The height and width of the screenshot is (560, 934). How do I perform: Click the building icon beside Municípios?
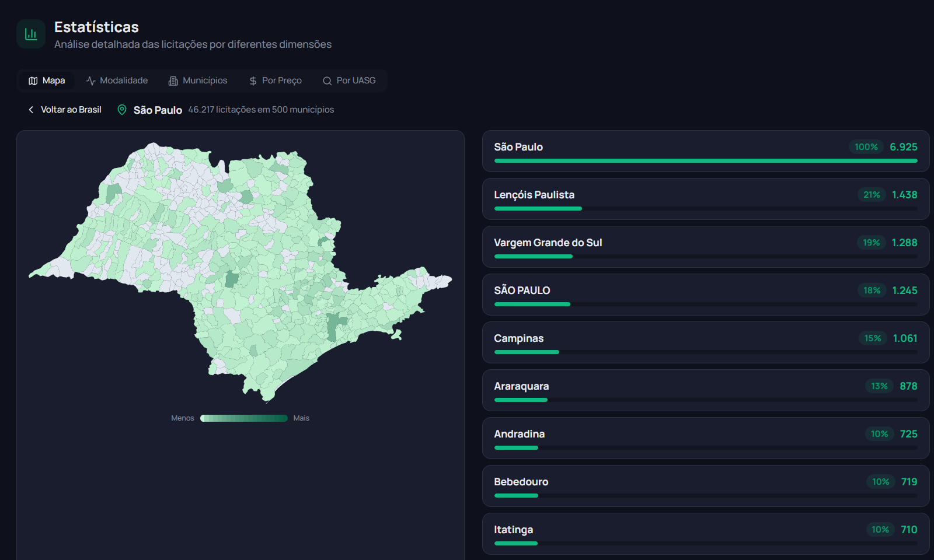coord(173,81)
